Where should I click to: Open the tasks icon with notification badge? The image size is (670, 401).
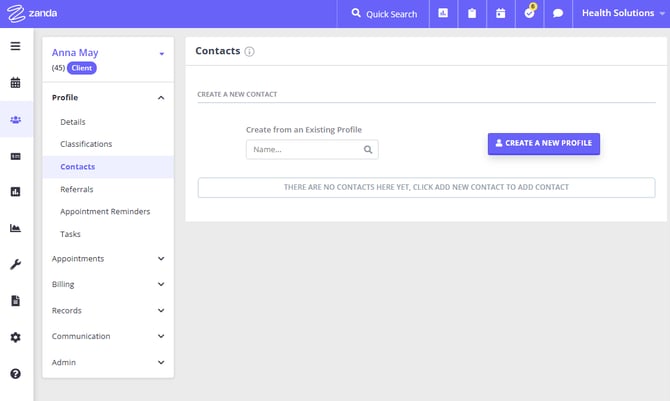coord(530,14)
